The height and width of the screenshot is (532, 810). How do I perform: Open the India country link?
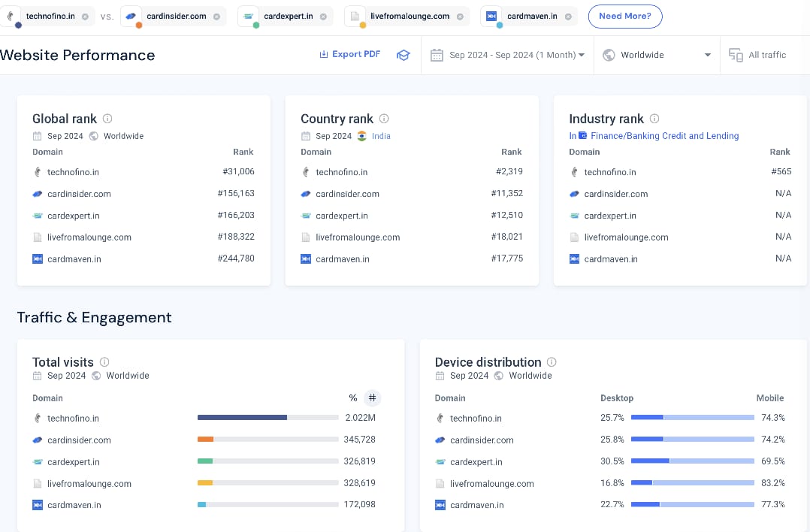pyautogui.click(x=381, y=136)
